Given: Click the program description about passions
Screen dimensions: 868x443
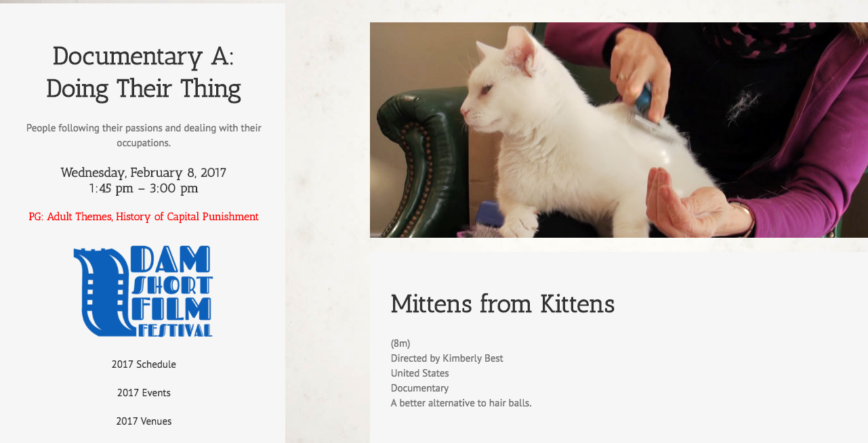Looking at the screenshot, I should click(x=144, y=135).
